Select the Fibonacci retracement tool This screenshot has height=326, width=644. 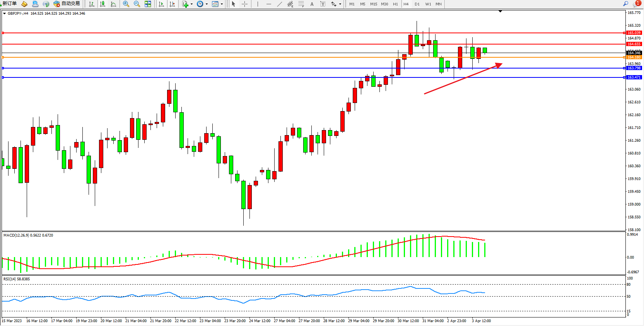coord(301,4)
